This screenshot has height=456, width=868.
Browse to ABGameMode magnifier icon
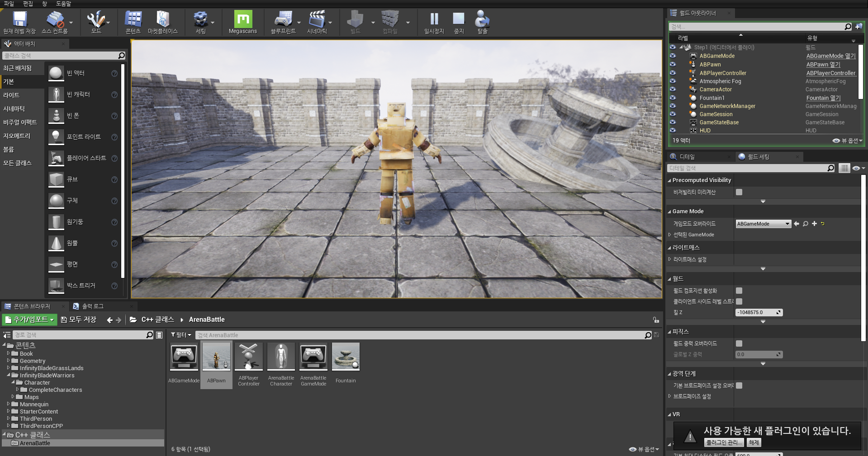[x=805, y=224]
